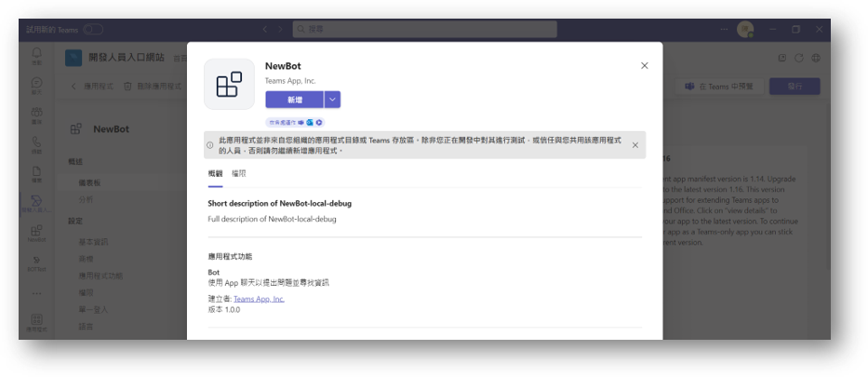Image resolution: width=868 pixels, height=377 pixels.
Task: Open the BOTTest app in sidebar
Action: tap(36, 263)
